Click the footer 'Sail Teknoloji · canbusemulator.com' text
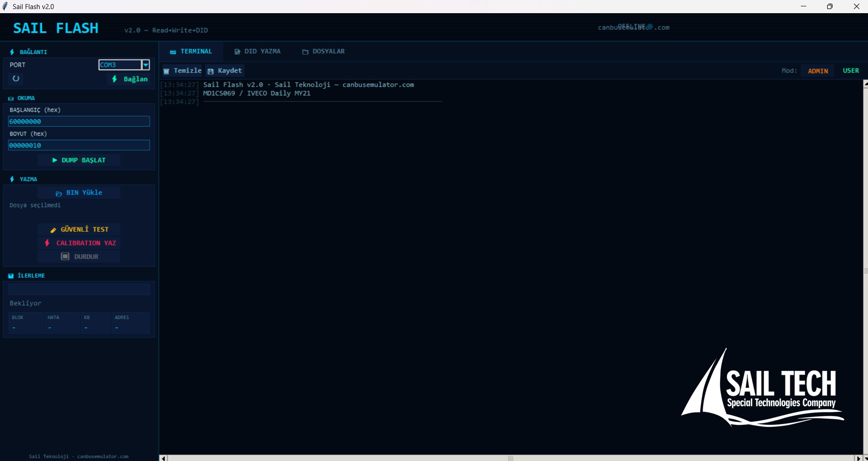This screenshot has height=461, width=868. pyautogui.click(x=79, y=456)
